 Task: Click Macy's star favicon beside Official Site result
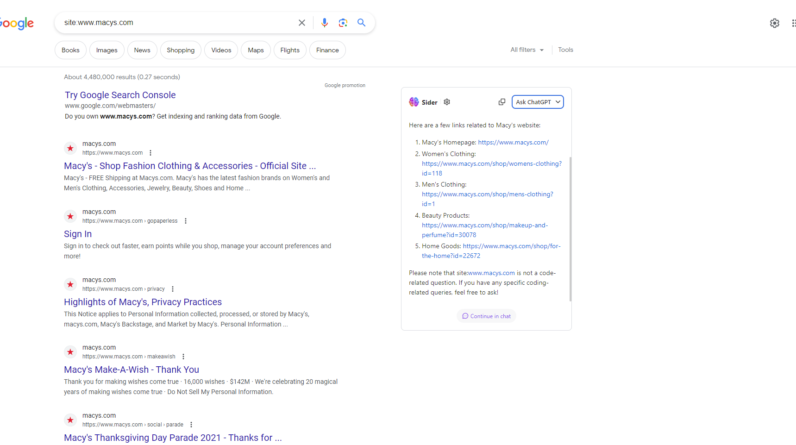[x=70, y=148]
